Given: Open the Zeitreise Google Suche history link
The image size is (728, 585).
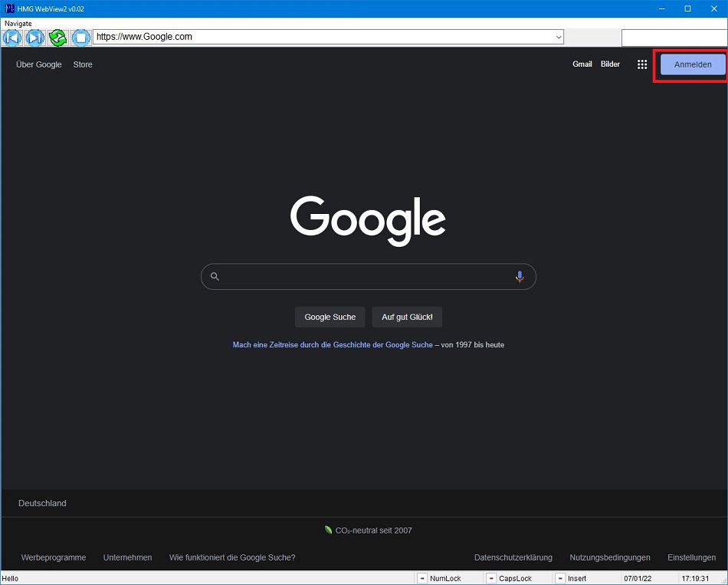Looking at the screenshot, I should tap(333, 345).
